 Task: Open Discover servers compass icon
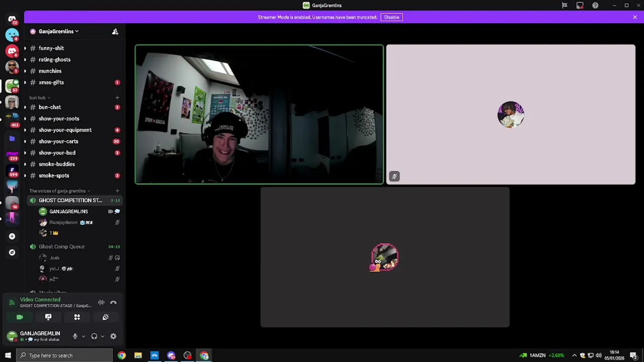coord(12,252)
